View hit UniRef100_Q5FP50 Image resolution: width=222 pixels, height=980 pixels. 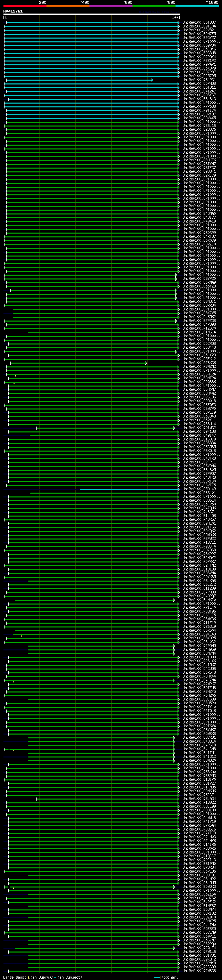tap(199, 504)
